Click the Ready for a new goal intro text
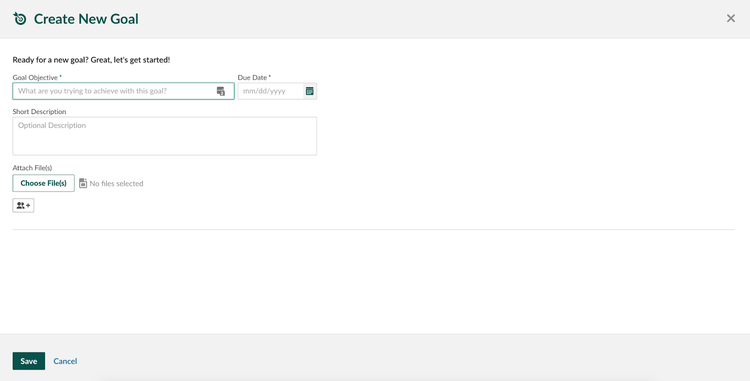The height and width of the screenshot is (381, 750). (91, 60)
